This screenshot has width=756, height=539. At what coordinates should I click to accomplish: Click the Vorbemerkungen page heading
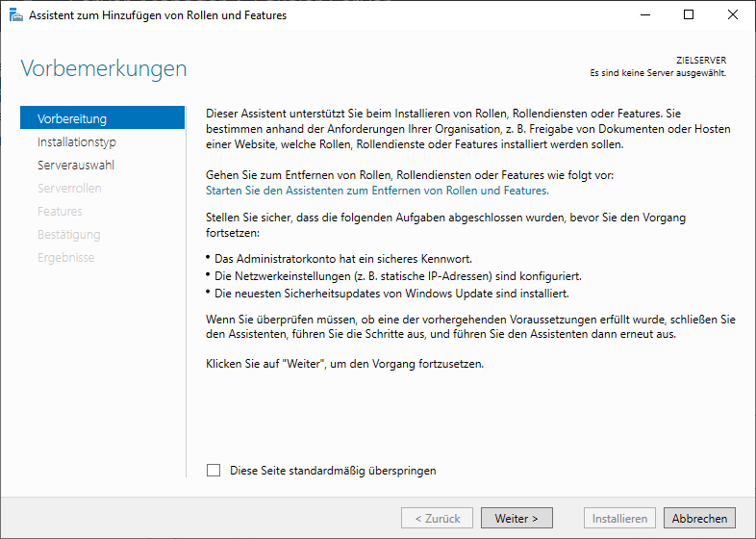click(x=104, y=69)
